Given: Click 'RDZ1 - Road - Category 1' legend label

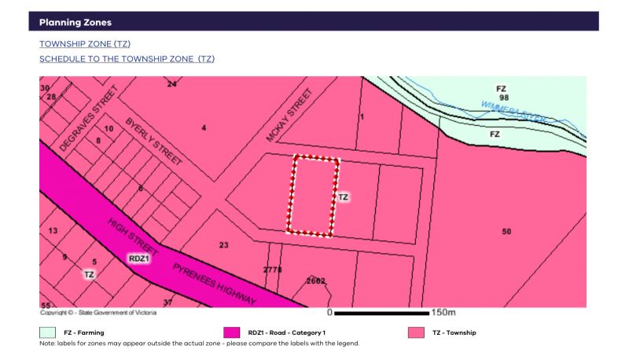Looking at the screenshot, I should 287,333.
